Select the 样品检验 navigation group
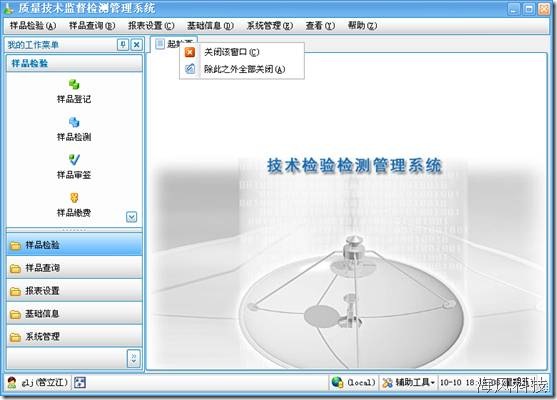 [x=74, y=245]
